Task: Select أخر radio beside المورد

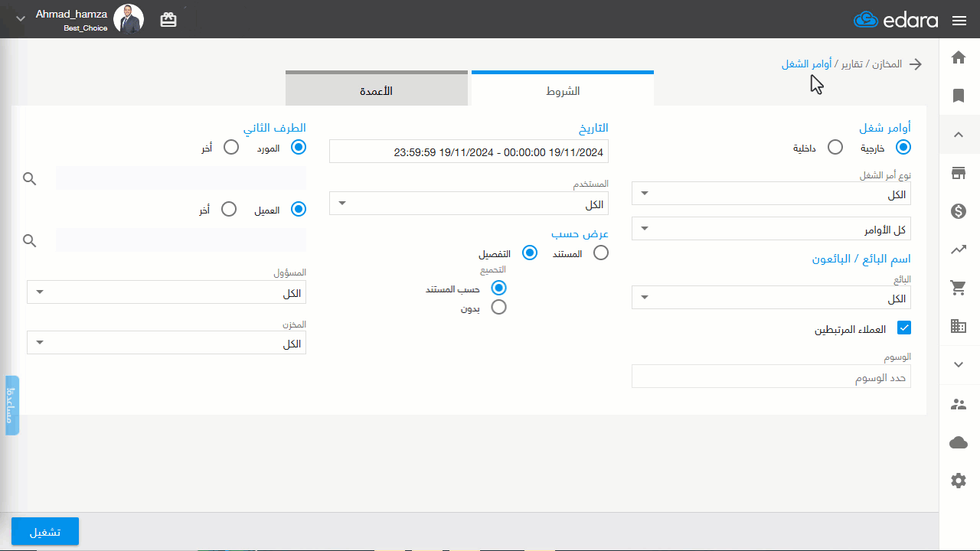Action: [x=231, y=147]
